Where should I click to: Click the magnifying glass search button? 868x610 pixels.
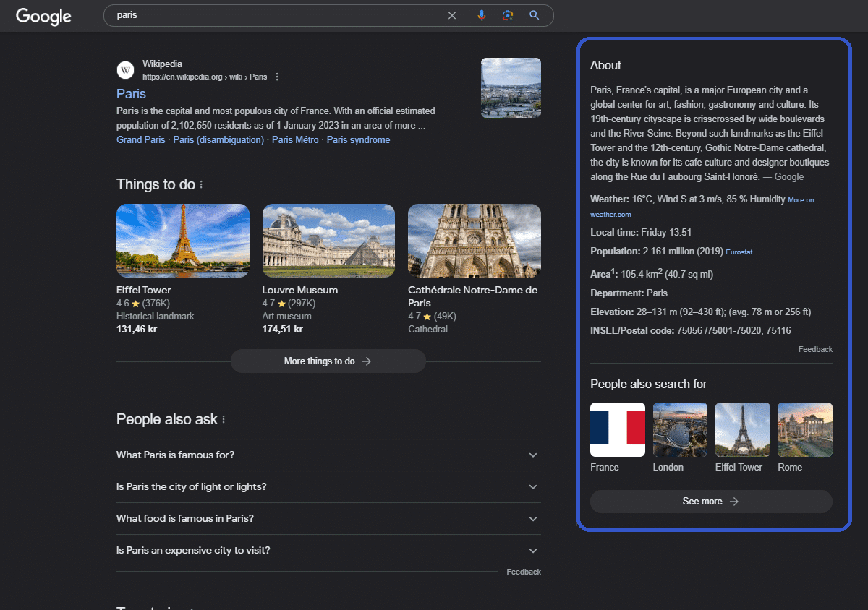click(535, 15)
